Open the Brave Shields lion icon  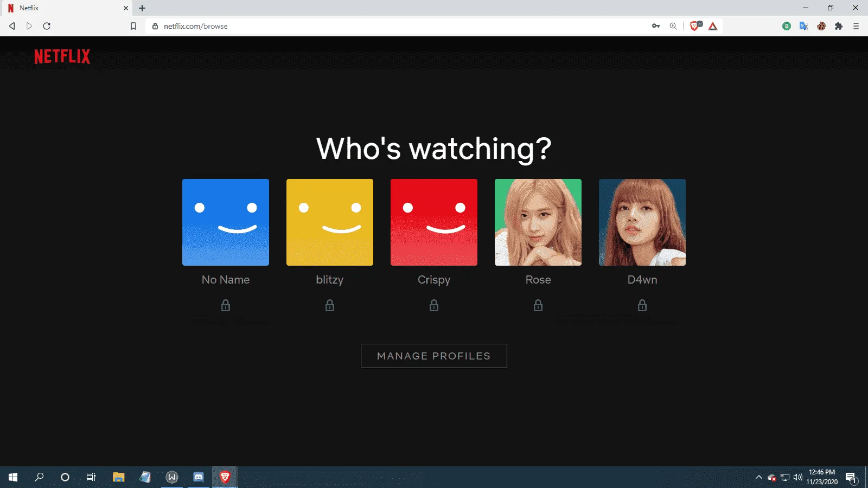point(695,26)
